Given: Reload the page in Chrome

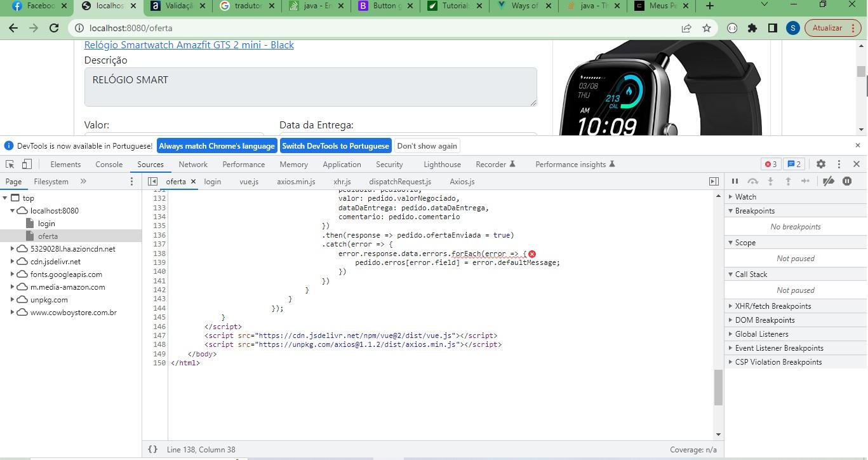Looking at the screenshot, I should (54, 28).
